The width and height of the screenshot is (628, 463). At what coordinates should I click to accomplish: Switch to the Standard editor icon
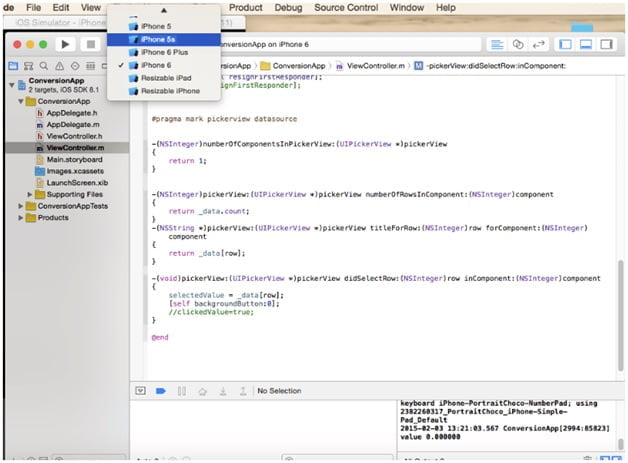pos(496,45)
